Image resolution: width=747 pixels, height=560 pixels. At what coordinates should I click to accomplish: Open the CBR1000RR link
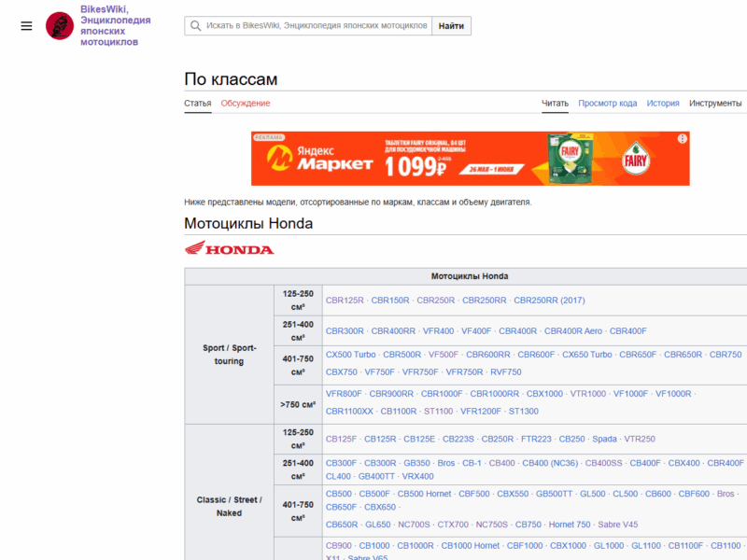pyautogui.click(x=495, y=394)
